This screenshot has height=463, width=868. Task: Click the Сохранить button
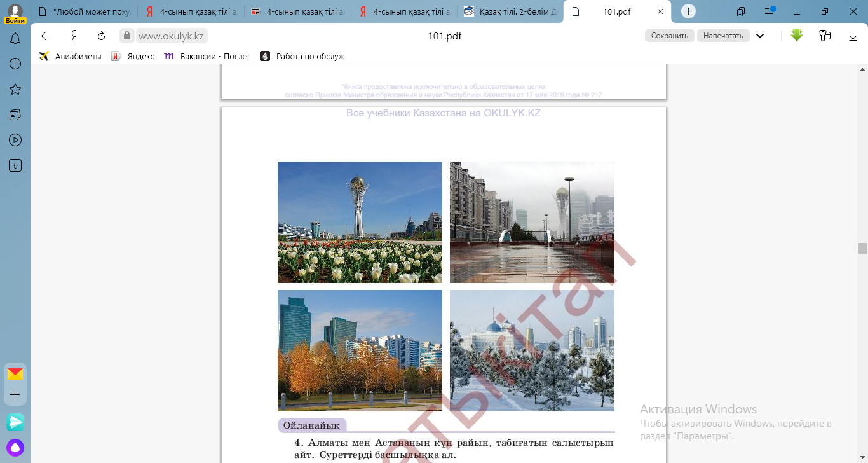[x=670, y=36]
